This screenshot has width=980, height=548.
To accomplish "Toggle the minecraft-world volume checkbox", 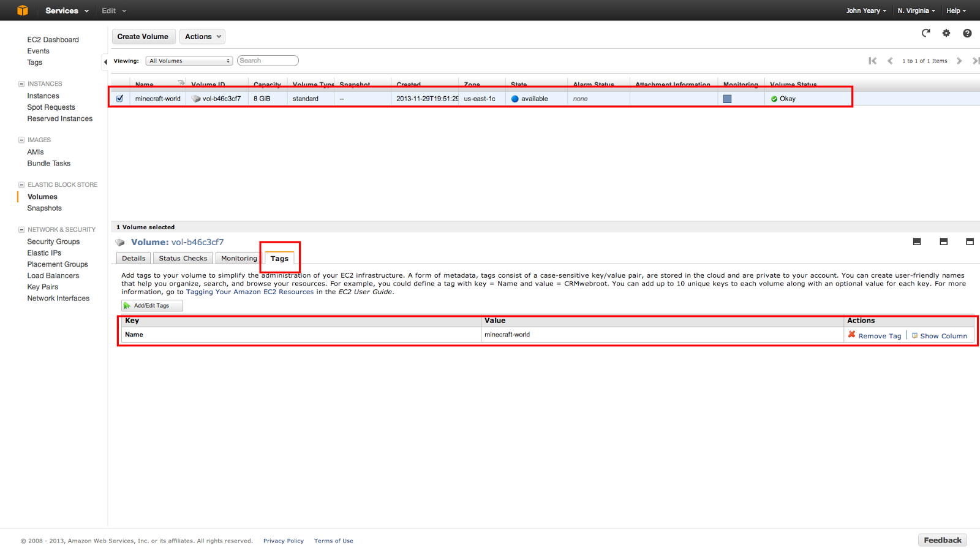I will (119, 98).
